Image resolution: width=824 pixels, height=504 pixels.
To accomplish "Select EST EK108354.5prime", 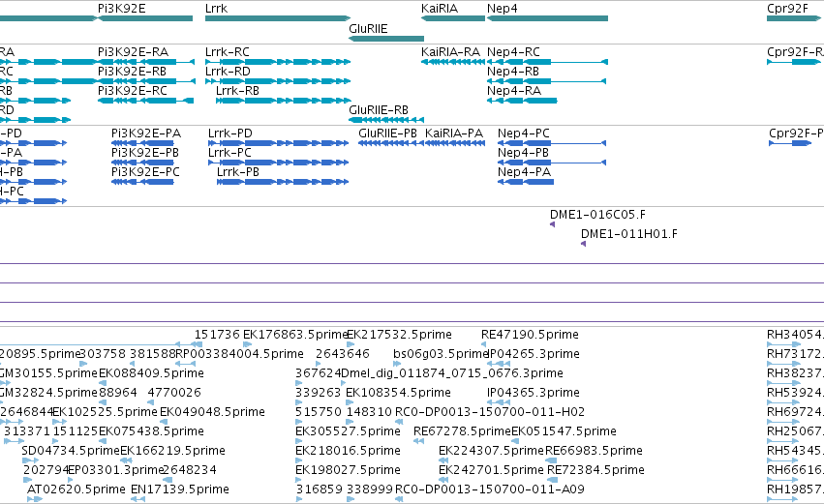I will pyautogui.click(x=398, y=393).
